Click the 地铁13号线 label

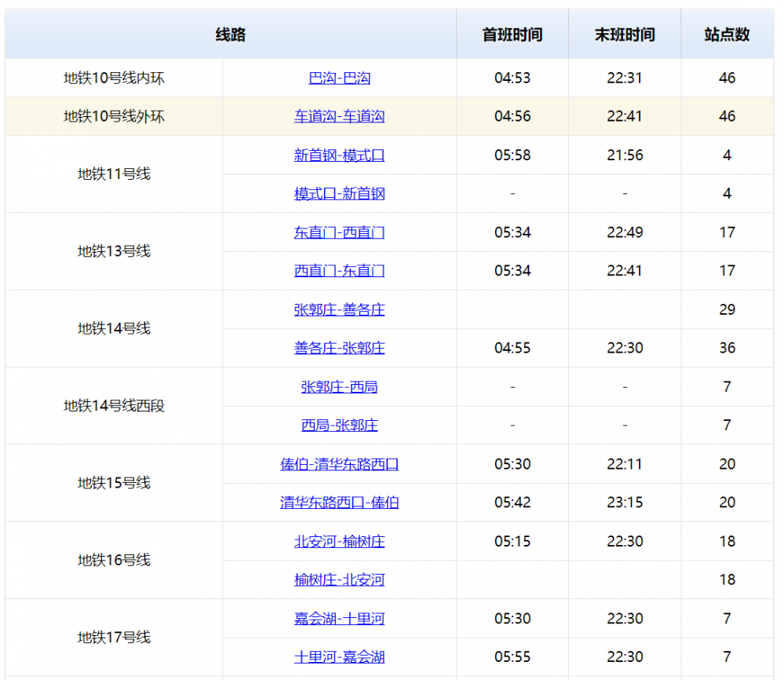point(114,251)
